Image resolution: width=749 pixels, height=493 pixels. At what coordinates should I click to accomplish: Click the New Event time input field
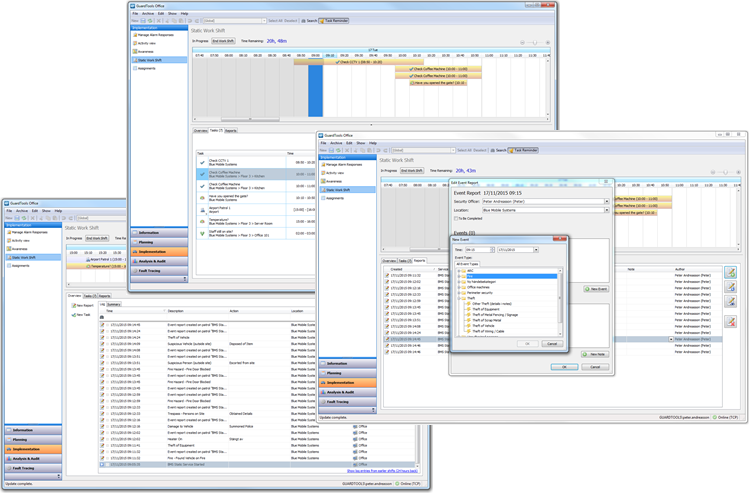coord(478,249)
